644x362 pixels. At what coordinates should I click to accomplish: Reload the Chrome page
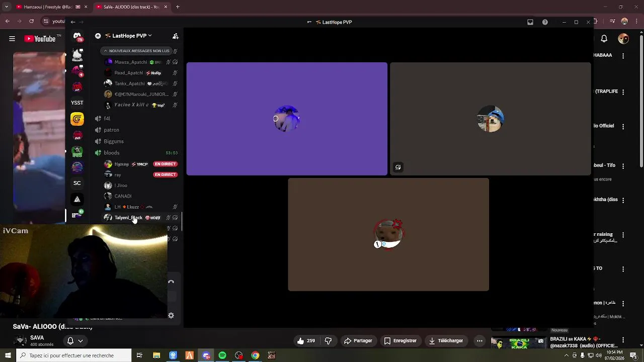(x=32, y=21)
